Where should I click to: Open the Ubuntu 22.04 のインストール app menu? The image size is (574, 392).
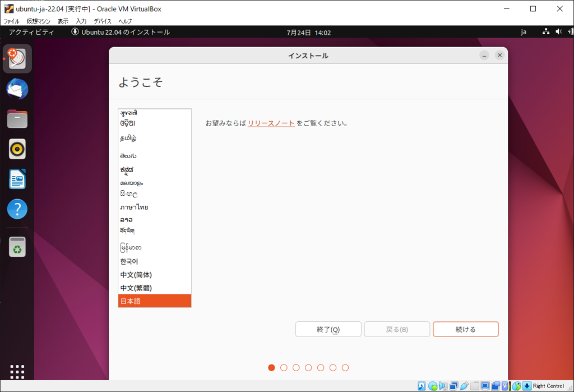click(x=121, y=32)
